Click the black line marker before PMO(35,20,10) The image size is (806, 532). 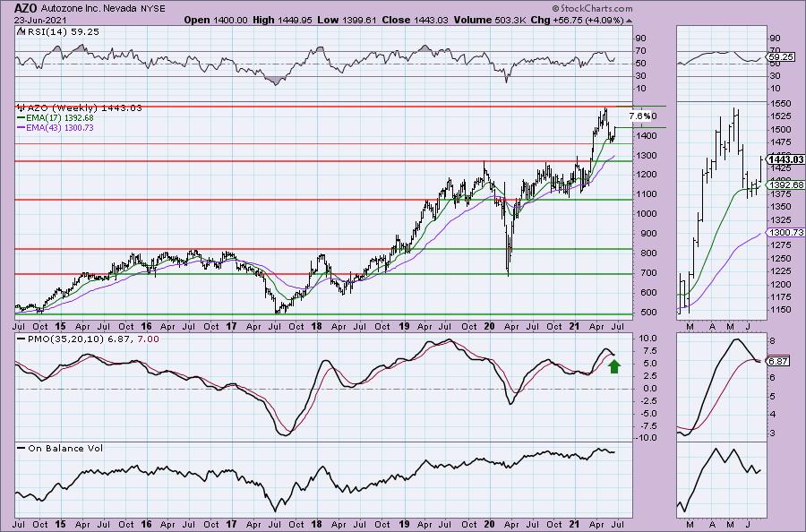pos(21,339)
